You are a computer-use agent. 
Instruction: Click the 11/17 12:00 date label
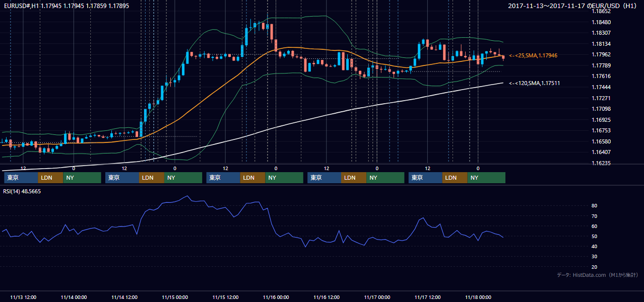427,297
